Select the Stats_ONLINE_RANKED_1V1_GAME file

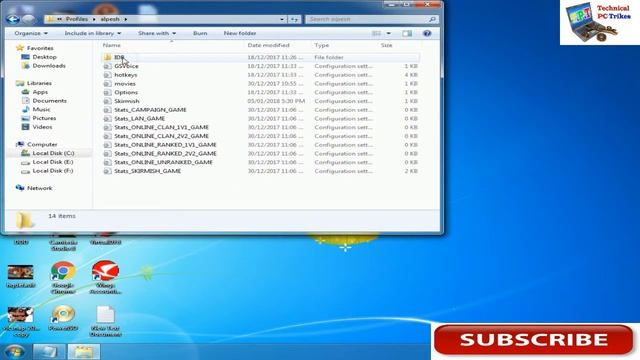[165, 145]
